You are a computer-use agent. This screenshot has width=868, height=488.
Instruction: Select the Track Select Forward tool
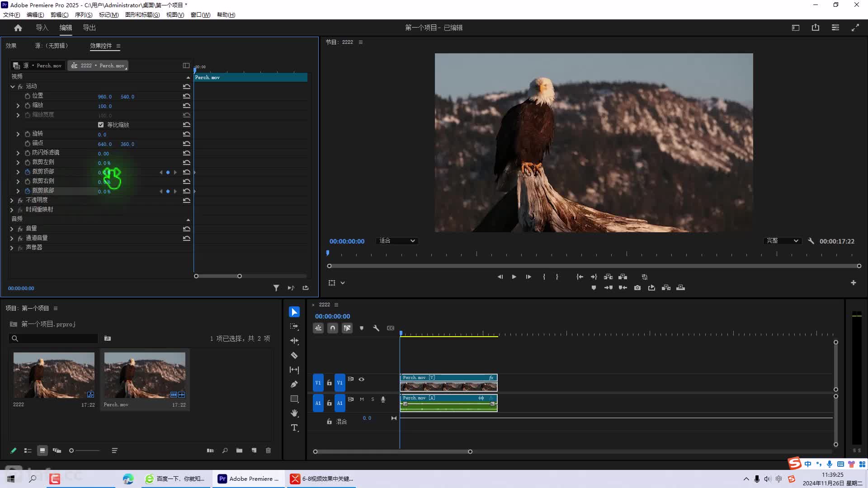click(294, 326)
